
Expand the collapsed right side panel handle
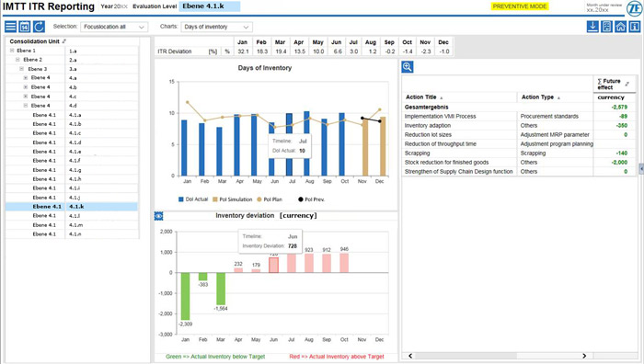[x=641, y=168]
